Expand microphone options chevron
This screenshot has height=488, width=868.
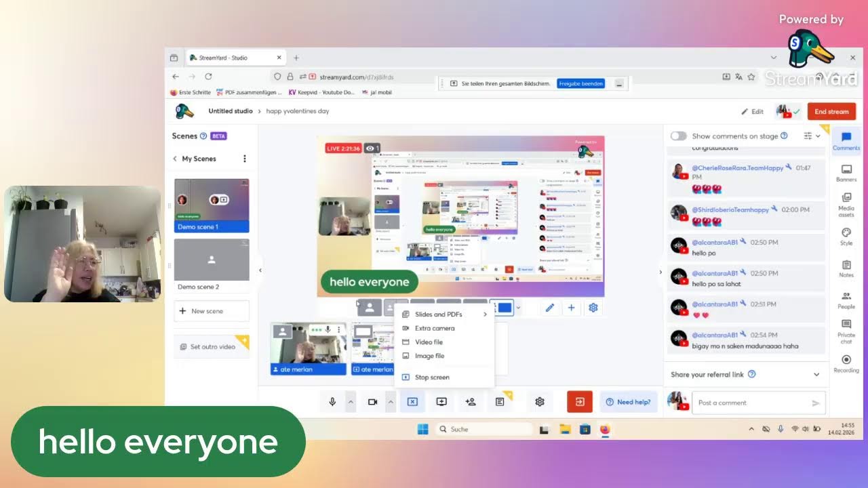coord(351,402)
